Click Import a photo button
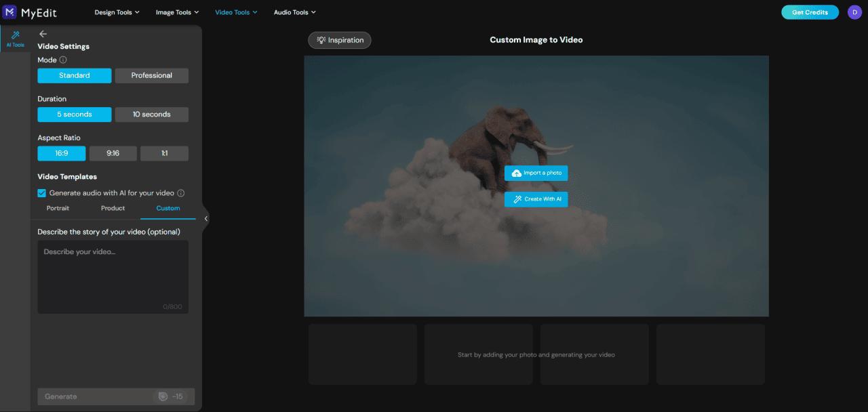 pyautogui.click(x=536, y=173)
